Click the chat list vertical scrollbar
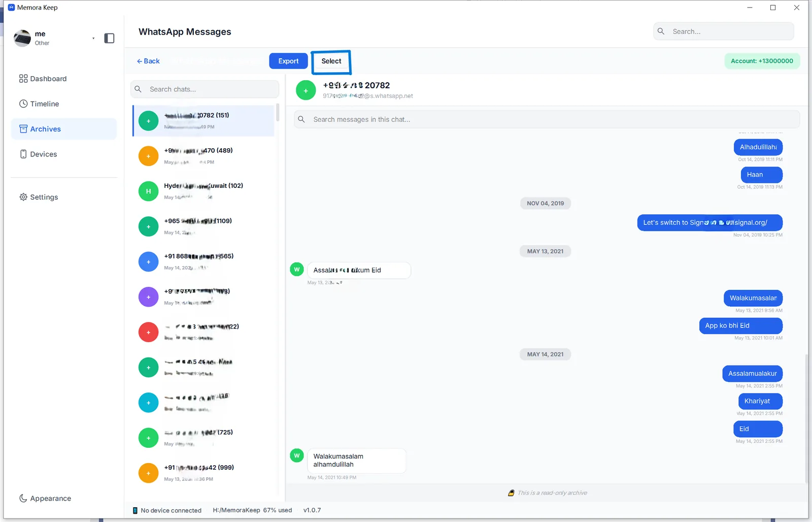 (x=278, y=112)
